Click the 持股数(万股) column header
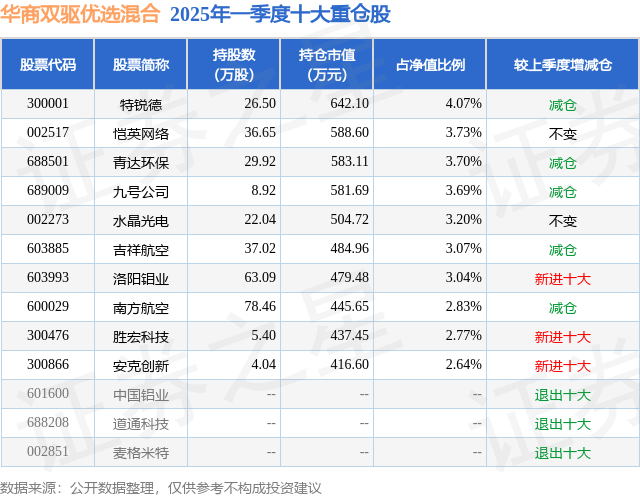The height and width of the screenshot is (497, 640). pyautogui.click(x=234, y=64)
